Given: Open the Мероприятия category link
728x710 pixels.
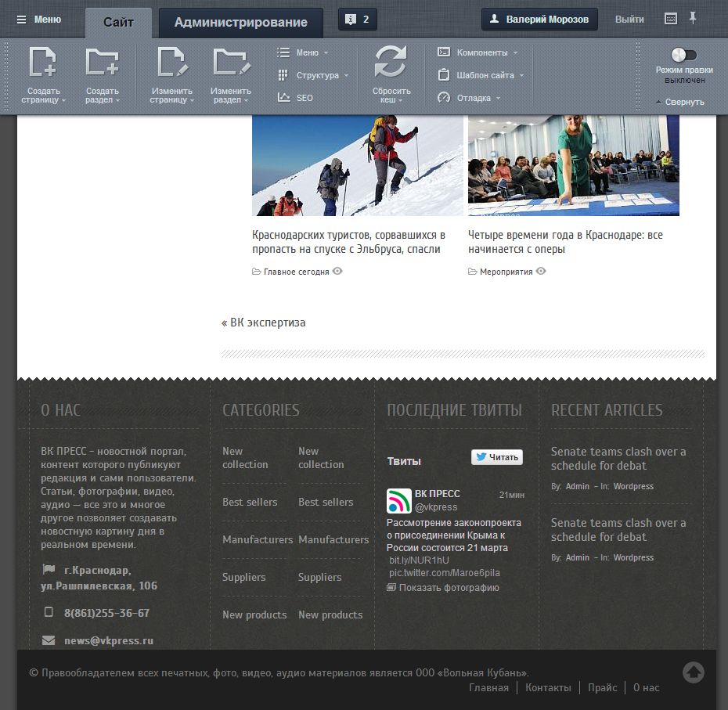Looking at the screenshot, I should [x=506, y=272].
